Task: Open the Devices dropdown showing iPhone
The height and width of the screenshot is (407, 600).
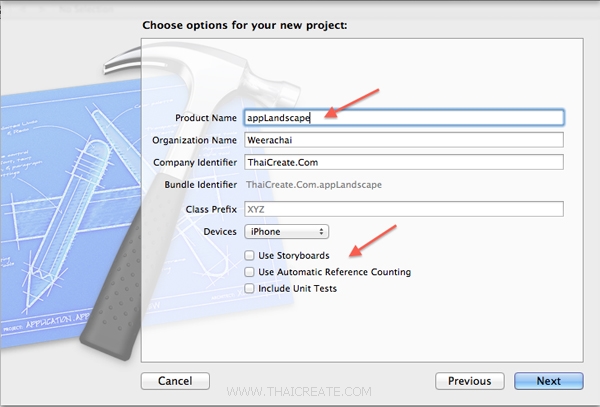Action: [286, 232]
